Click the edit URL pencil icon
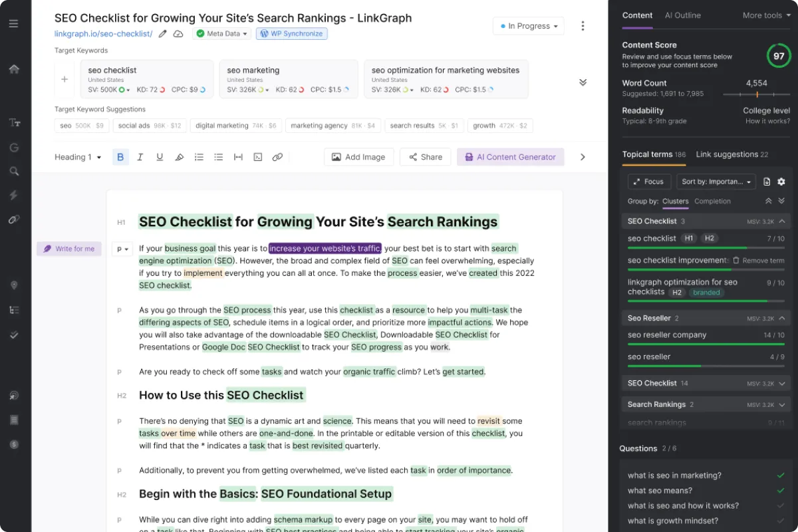This screenshot has width=798, height=532. tap(163, 34)
